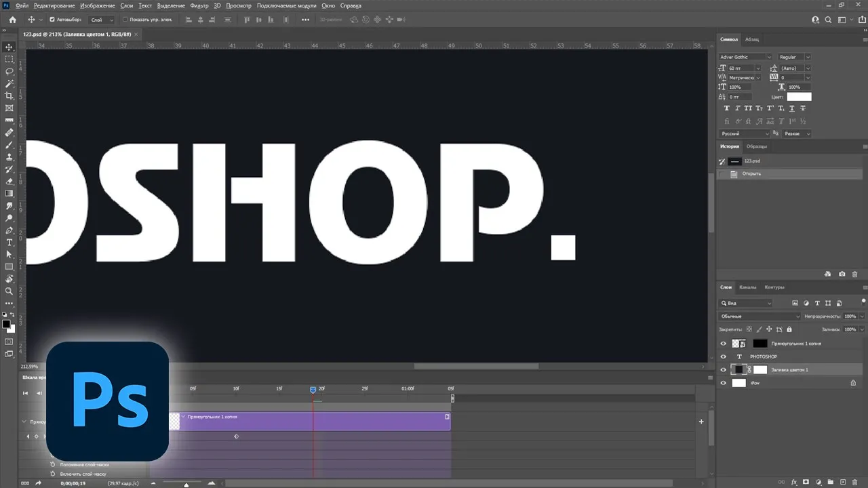Switch to the Контуры tab
The image size is (868, 488).
pos(774,287)
